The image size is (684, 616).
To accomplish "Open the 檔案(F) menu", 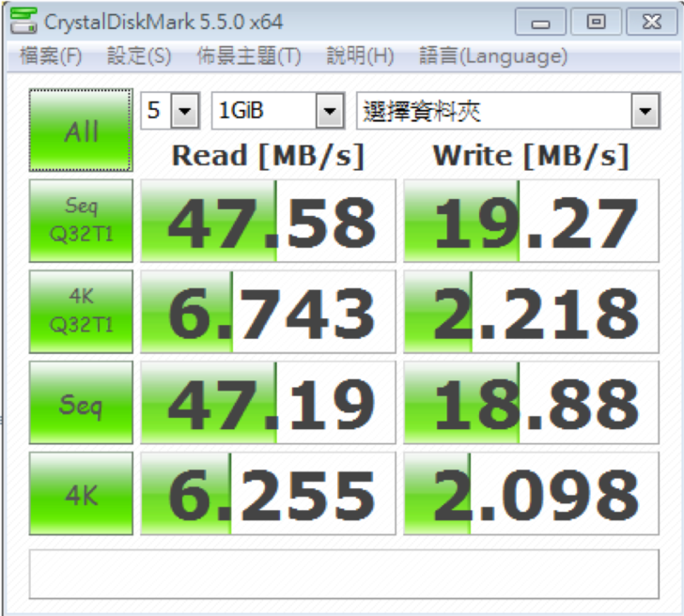I will click(x=51, y=56).
